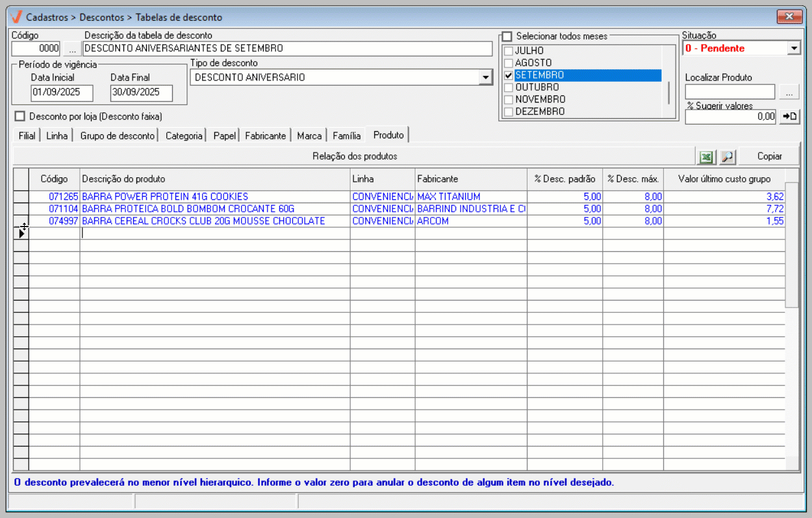This screenshot has height=518, width=812.
Task: Expand the Tipo de desconto dropdown
Action: click(485, 78)
